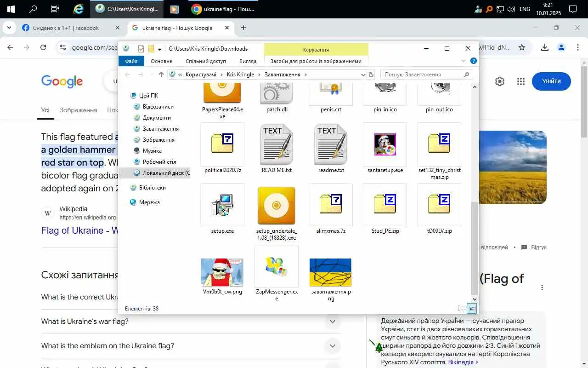Open Windows Start menu
The width and height of the screenshot is (588, 368).
coord(11,9)
